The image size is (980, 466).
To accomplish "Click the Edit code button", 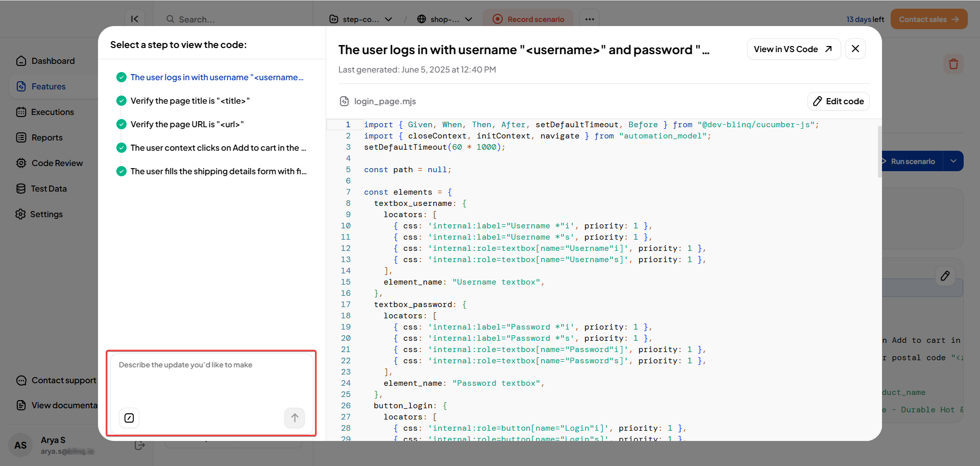I will 838,101.
